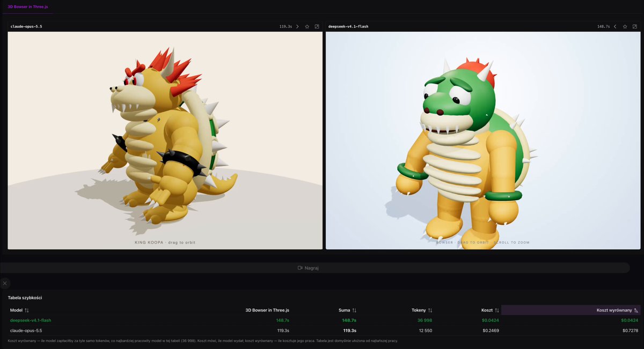Sort table by Suma column
Screen dimensions: 644x349
[348, 310]
